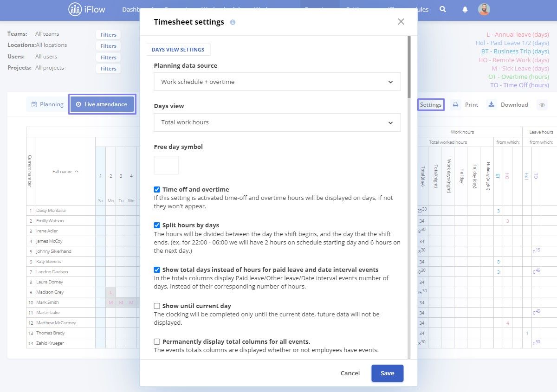
Task: Click the Free day symbol box
Action: tap(166, 165)
